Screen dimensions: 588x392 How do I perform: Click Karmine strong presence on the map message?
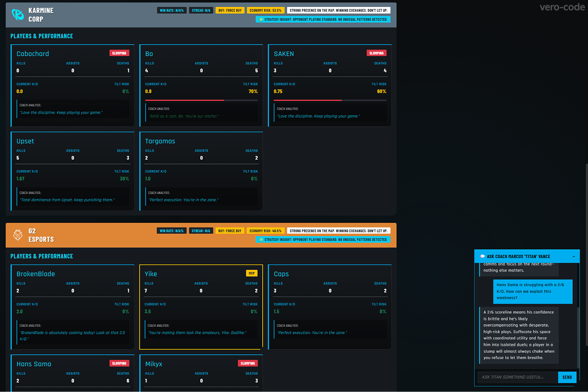tap(339, 10)
